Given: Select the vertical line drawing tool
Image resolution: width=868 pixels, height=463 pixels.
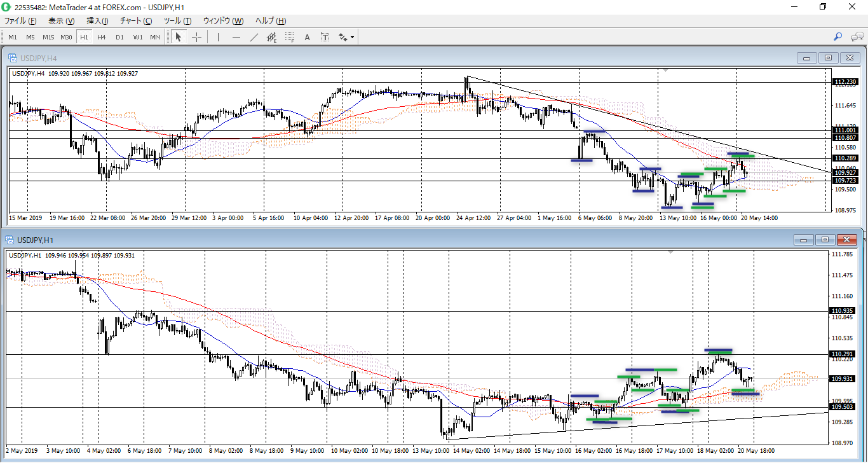Looking at the screenshot, I should [x=218, y=37].
